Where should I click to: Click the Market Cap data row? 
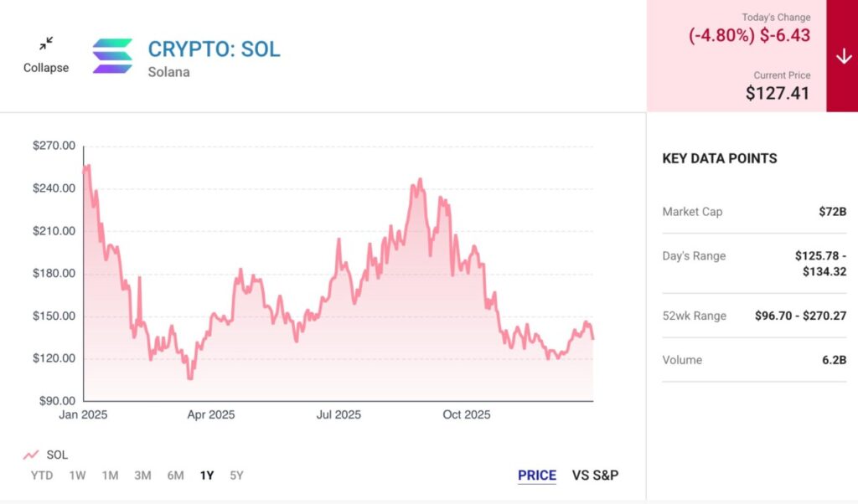coord(754,212)
